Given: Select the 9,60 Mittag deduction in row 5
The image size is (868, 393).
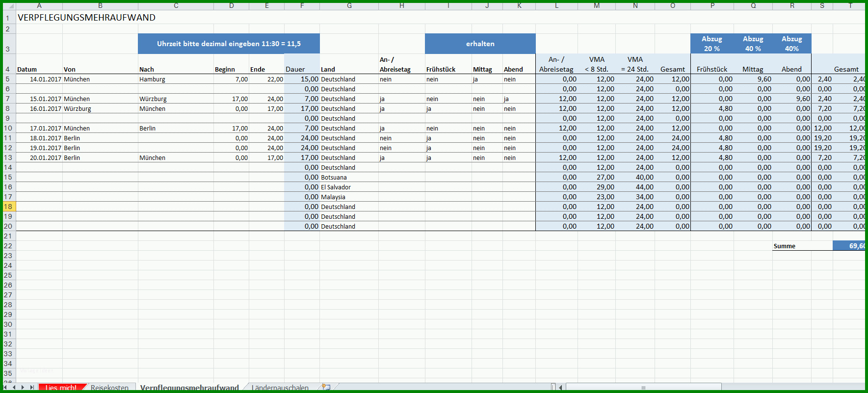Looking at the screenshot, I should coord(753,79).
